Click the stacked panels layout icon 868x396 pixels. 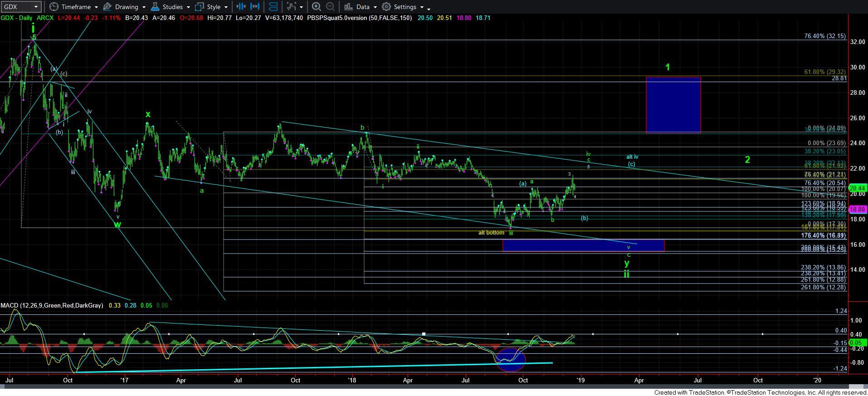[273, 7]
